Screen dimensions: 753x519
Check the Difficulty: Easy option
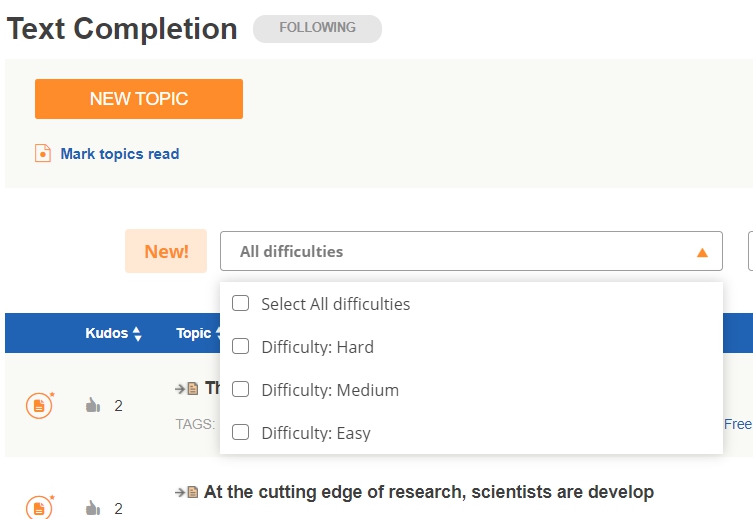click(x=240, y=432)
